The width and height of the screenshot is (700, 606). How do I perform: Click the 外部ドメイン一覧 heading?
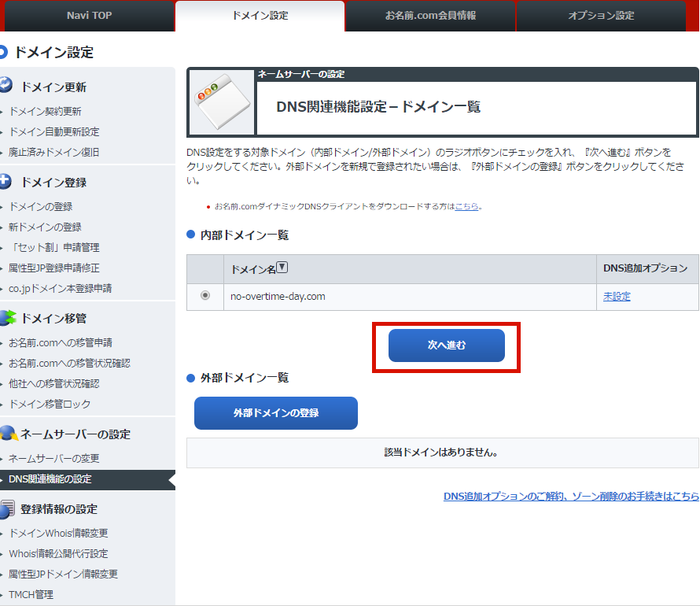pyautogui.click(x=244, y=378)
